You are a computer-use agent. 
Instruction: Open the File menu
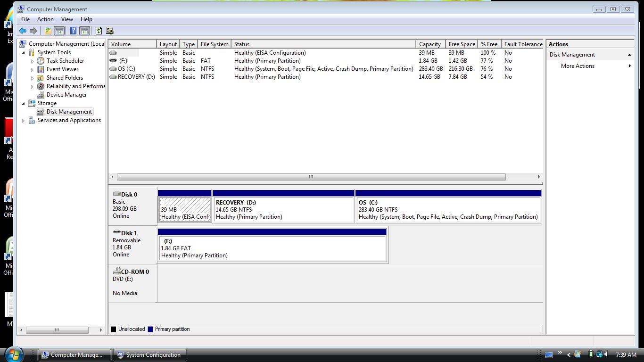25,19
